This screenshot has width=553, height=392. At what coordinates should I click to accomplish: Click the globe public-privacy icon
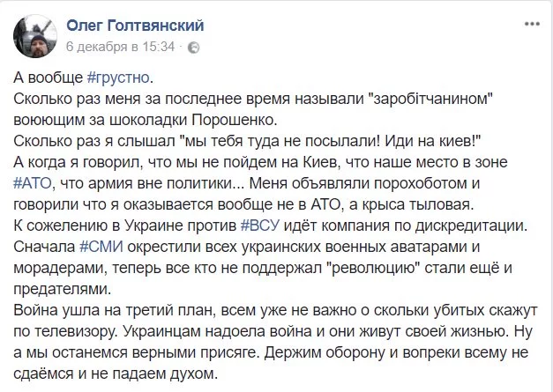click(193, 47)
